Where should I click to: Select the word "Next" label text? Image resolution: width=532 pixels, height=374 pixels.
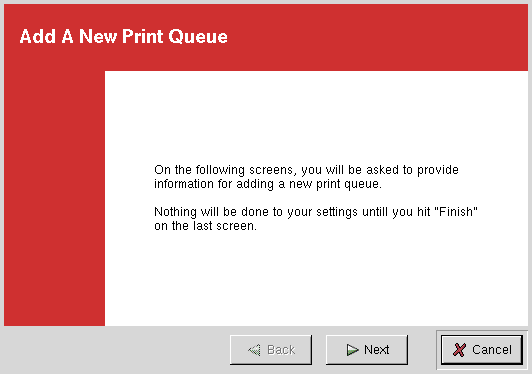(x=377, y=350)
